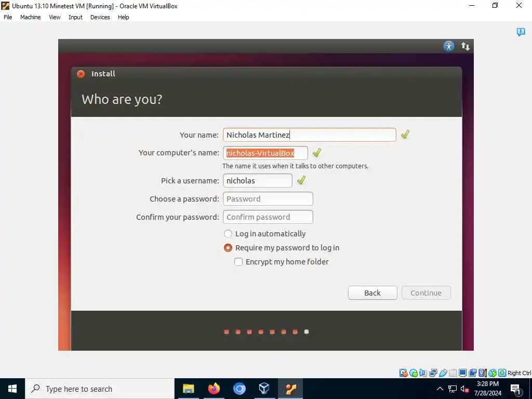
Task: Click the mouse integration indicator in the VirtualBox status bar
Action: point(493,373)
